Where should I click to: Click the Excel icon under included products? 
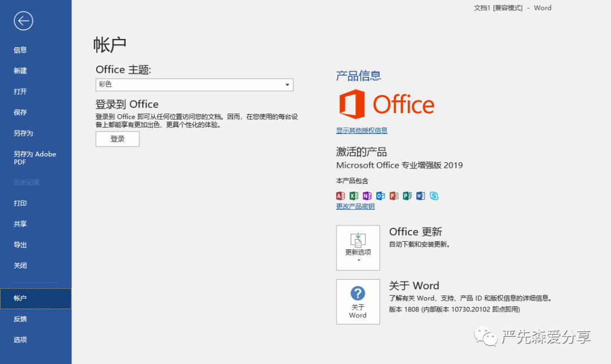354,196
